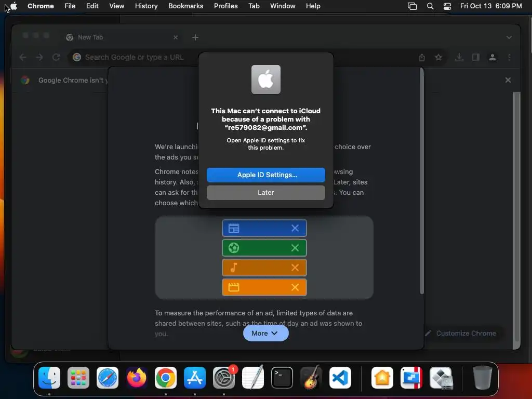The width and height of the screenshot is (532, 399).
Task: Open the View menu
Action: pos(116,6)
